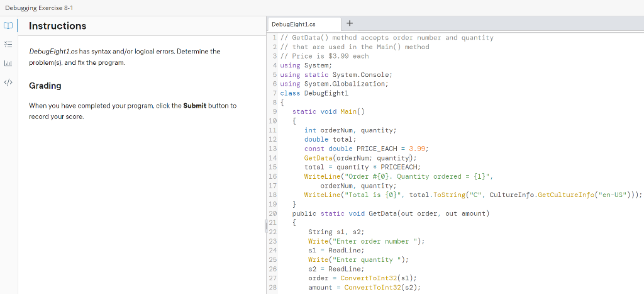Place cursor on line 4 using System
Screen dimensions: 644x294
[x=306, y=65]
